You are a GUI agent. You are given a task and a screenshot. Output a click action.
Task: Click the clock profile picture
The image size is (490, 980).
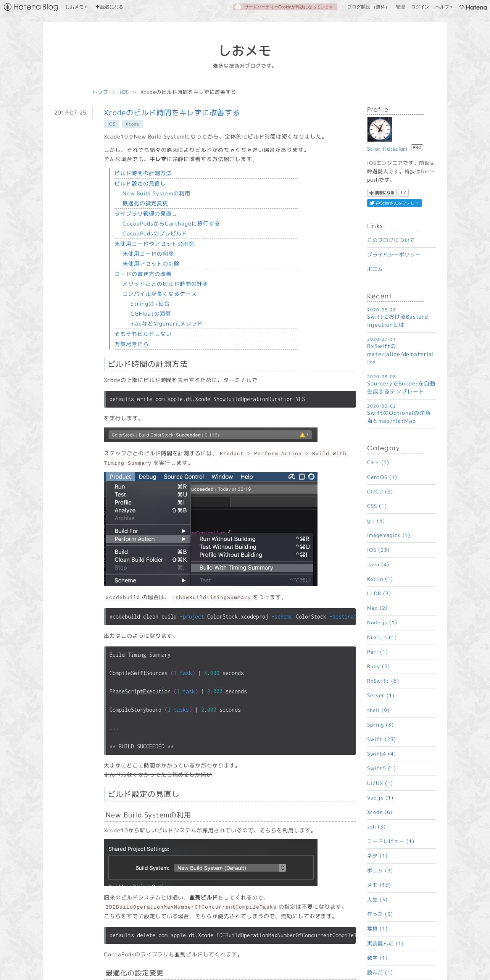tap(379, 129)
